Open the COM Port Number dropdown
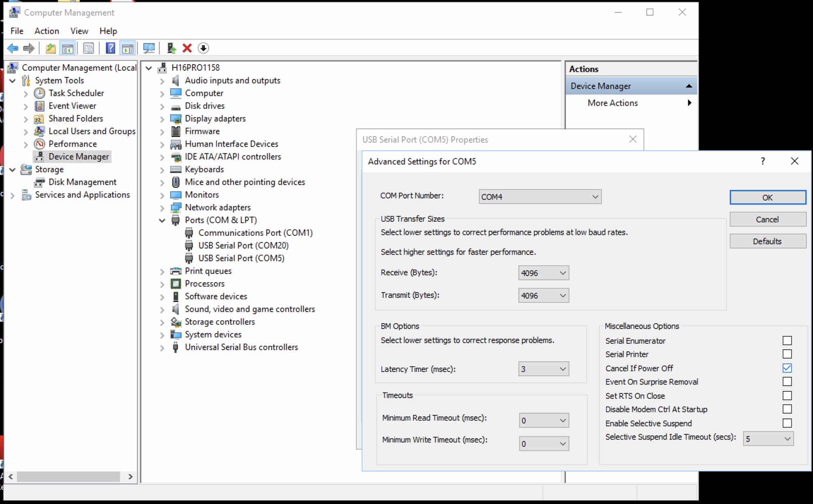Screen dimensions: 813x504 [540, 197]
